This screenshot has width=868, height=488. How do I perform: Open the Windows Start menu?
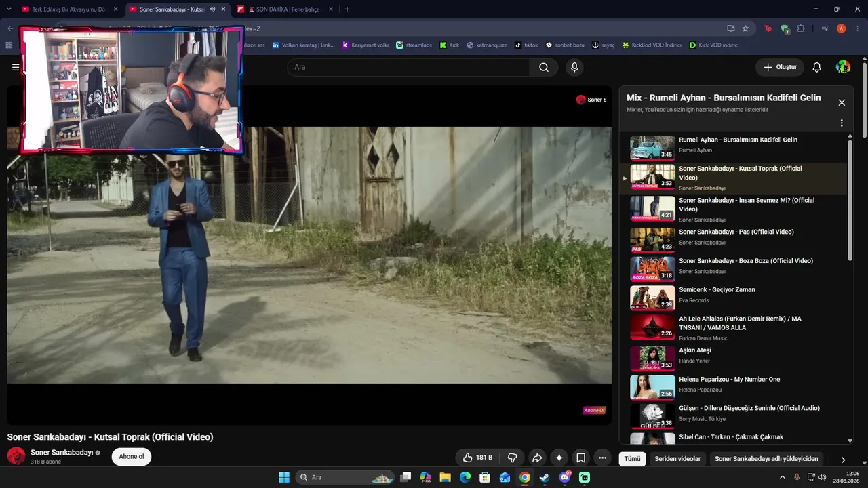tap(284, 477)
